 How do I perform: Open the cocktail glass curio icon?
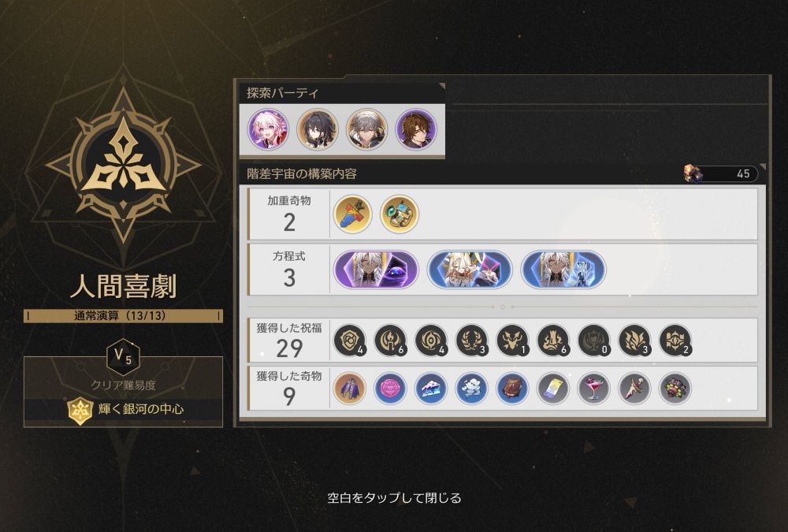pos(594,389)
